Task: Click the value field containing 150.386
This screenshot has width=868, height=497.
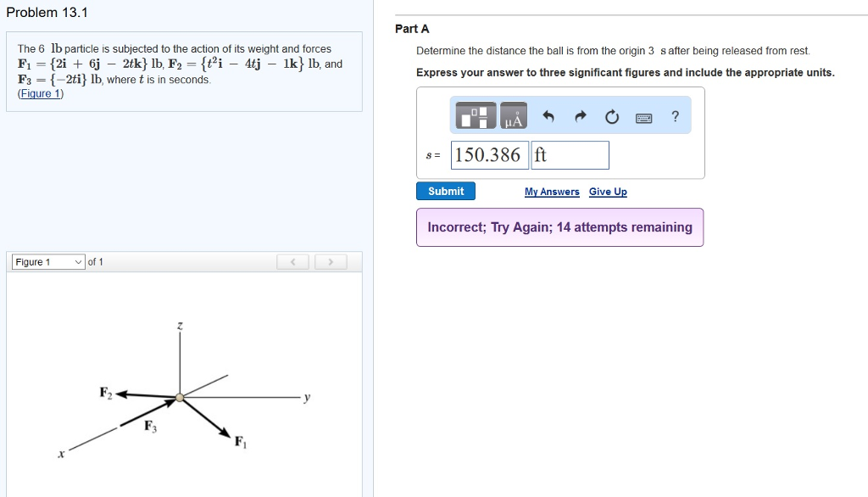Action: 490,155
